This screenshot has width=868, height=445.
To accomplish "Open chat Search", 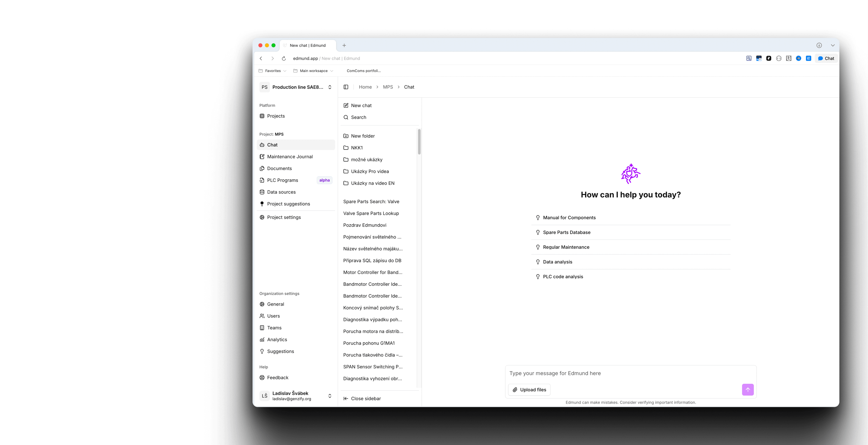I will pyautogui.click(x=358, y=117).
